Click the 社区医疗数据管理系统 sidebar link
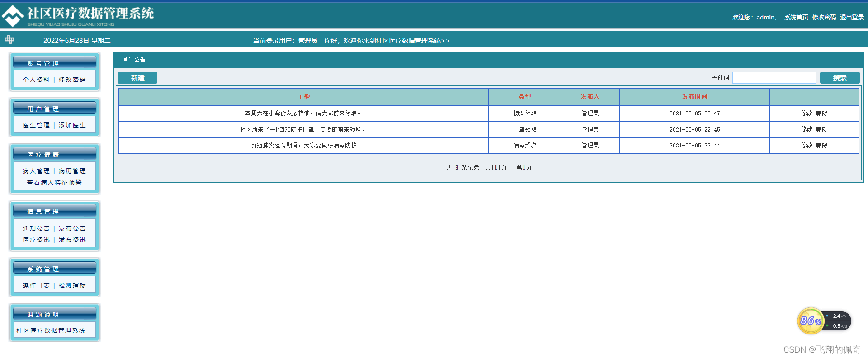868x358 pixels. click(51, 330)
